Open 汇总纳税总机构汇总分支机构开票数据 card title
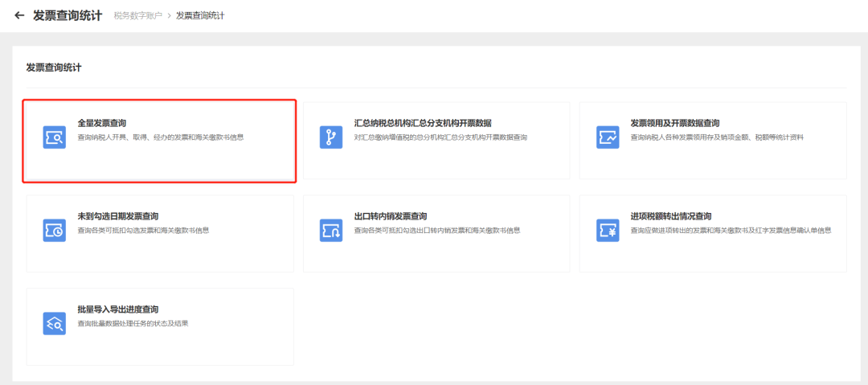The height and width of the screenshot is (385, 868). pyautogui.click(x=423, y=123)
